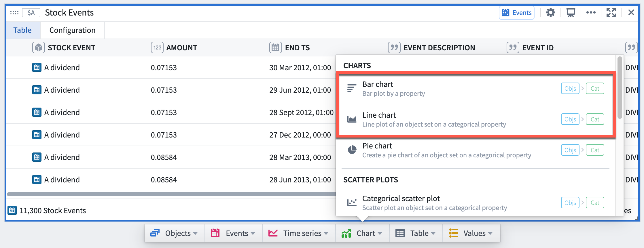Image resolution: width=644 pixels, height=248 pixels.
Task: Click the charts menu vertical scrollbar
Action: click(620, 88)
